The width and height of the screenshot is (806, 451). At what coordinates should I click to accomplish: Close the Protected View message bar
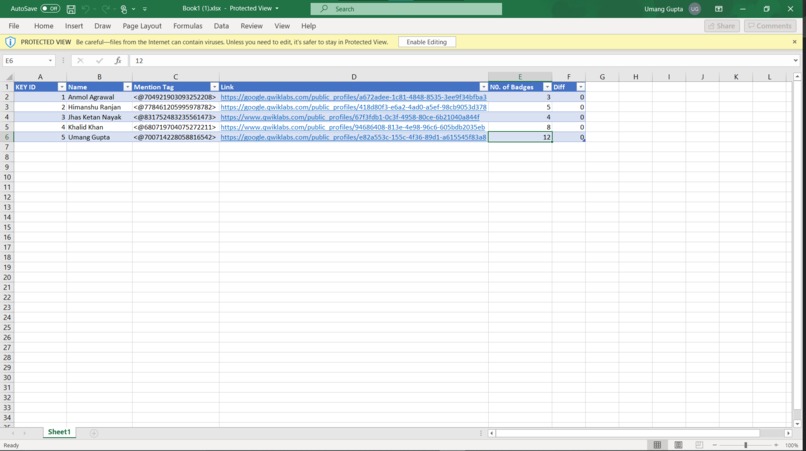coord(795,42)
